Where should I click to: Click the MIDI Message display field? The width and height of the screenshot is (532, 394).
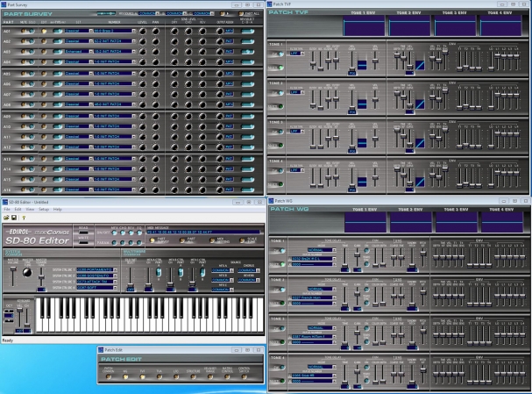point(204,232)
